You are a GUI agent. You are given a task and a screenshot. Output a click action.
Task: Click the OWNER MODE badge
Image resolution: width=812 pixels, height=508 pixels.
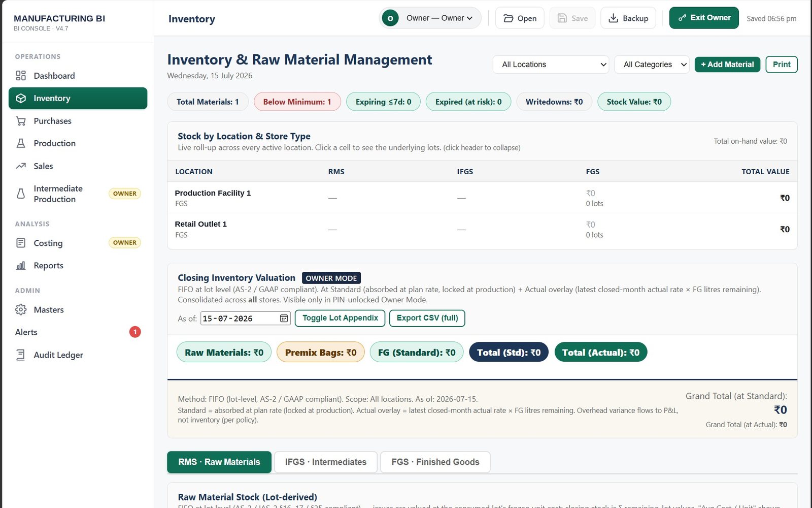coord(331,278)
